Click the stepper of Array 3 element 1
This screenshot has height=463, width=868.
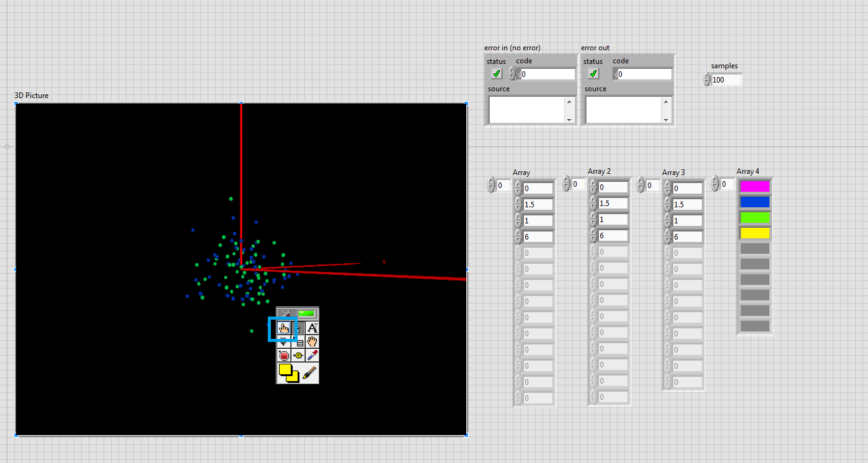tap(668, 220)
